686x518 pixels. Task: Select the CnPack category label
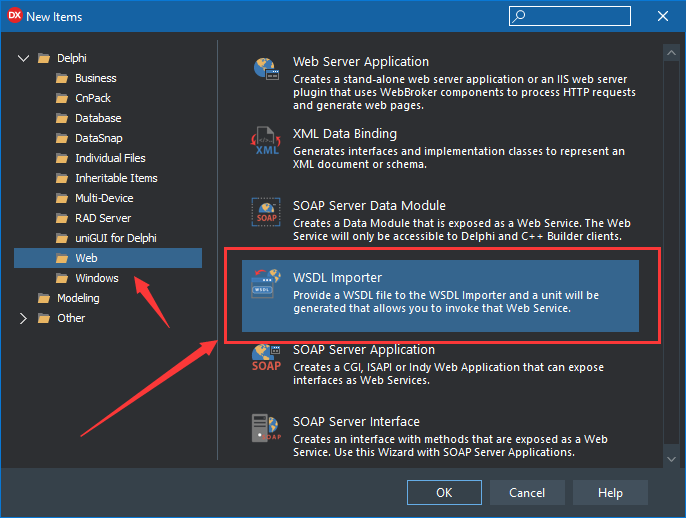93,98
